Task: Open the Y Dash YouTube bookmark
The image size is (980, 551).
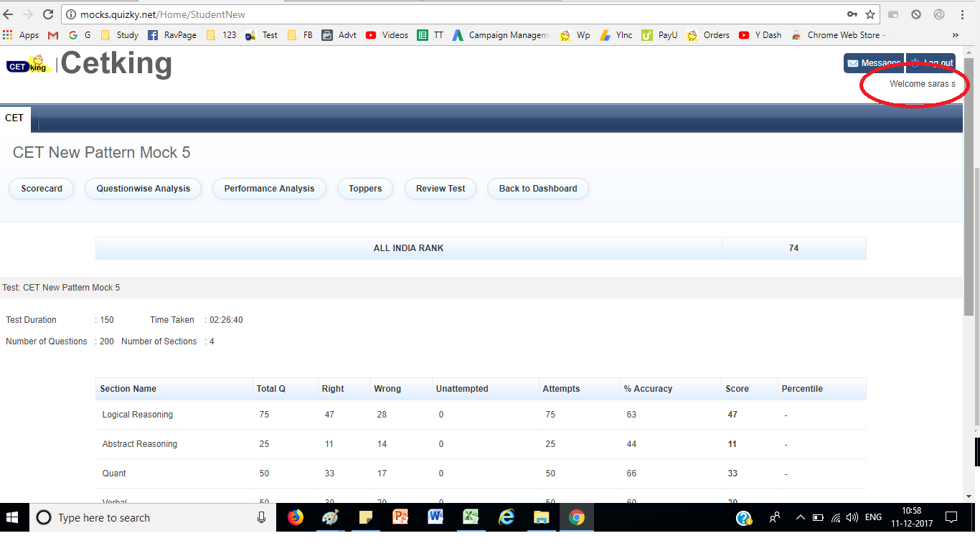Action: click(760, 34)
